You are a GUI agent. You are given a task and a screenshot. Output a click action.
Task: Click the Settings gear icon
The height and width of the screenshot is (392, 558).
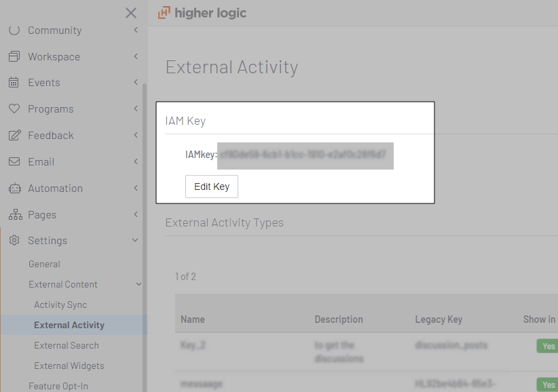(x=14, y=241)
